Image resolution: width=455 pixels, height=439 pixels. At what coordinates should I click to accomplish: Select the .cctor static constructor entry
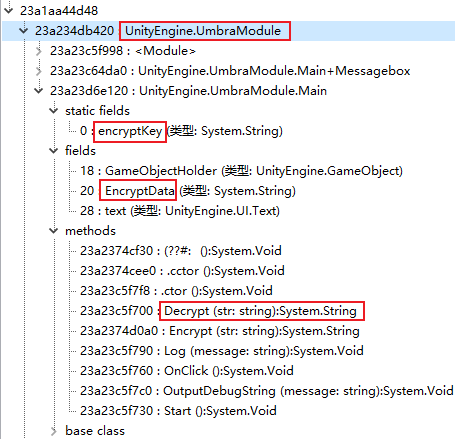click(x=182, y=271)
